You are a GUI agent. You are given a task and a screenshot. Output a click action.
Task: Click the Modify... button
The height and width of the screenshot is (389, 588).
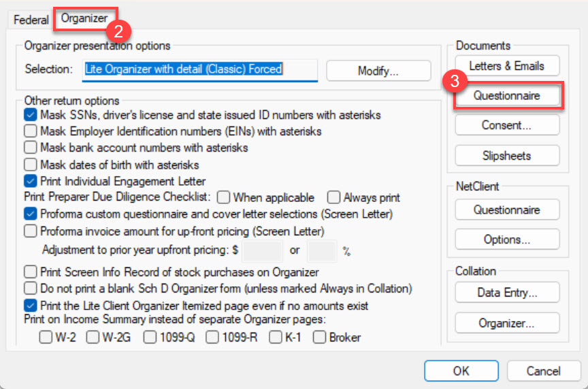pyautogui.click(x=378, y=71)
